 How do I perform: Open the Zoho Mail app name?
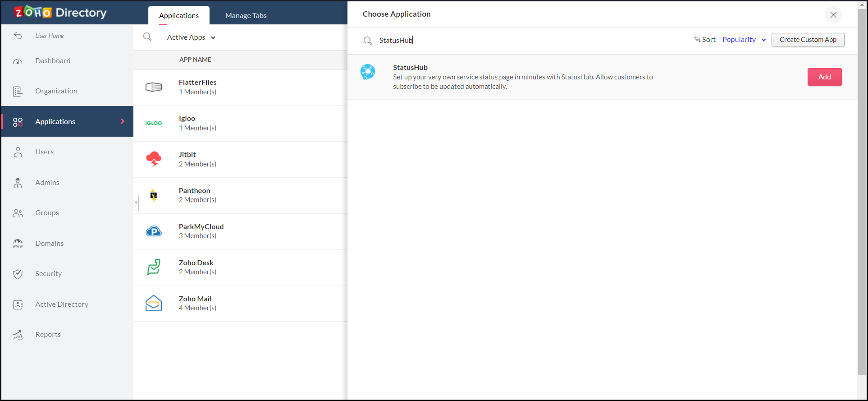coord(195,299)
